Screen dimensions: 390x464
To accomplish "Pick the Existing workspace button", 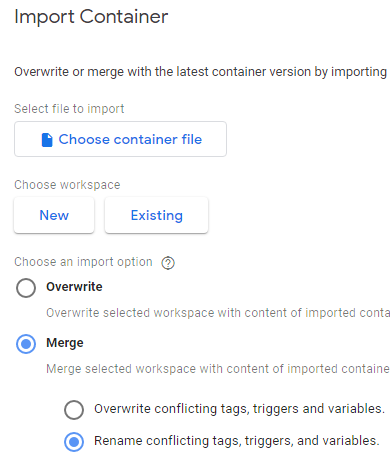I will (x=157, y=215).
